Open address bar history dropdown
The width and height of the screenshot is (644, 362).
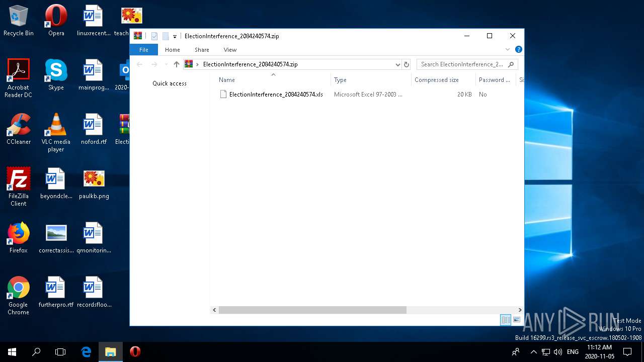coord(397,64)
